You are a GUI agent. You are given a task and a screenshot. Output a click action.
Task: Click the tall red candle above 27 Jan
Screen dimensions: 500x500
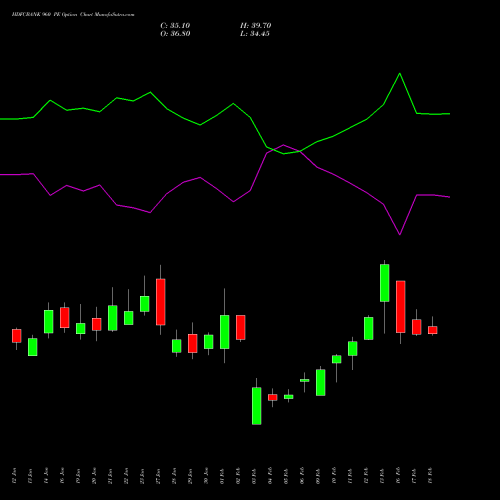[161, 302]
